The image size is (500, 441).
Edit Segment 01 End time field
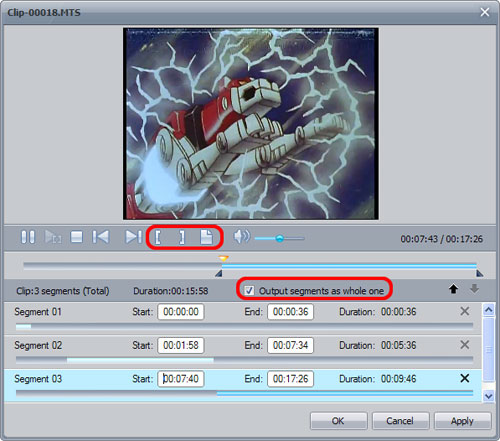point(290,312)
